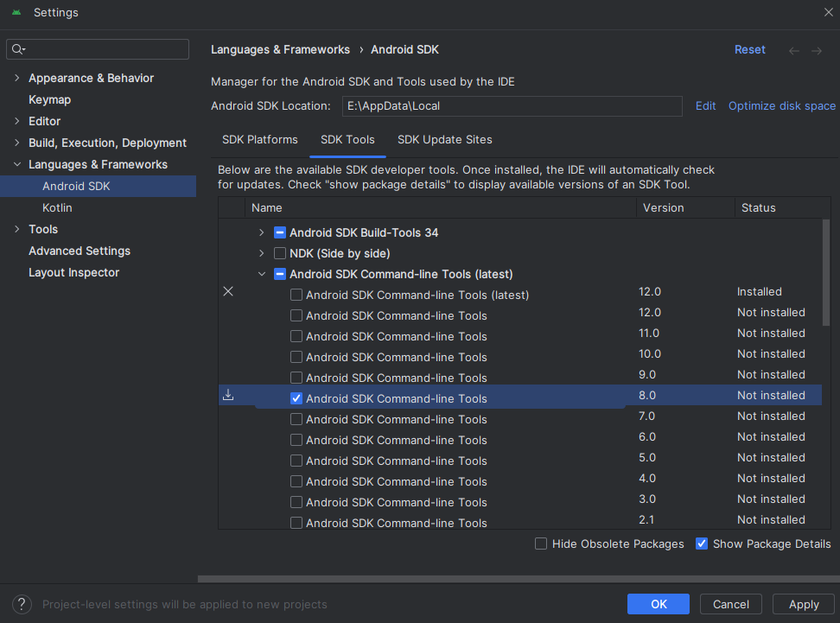This screenshot has height=623, width=840.
Task: Collapse Android SDK Command-line Tools (latest) group
Action: coord(262,274)
